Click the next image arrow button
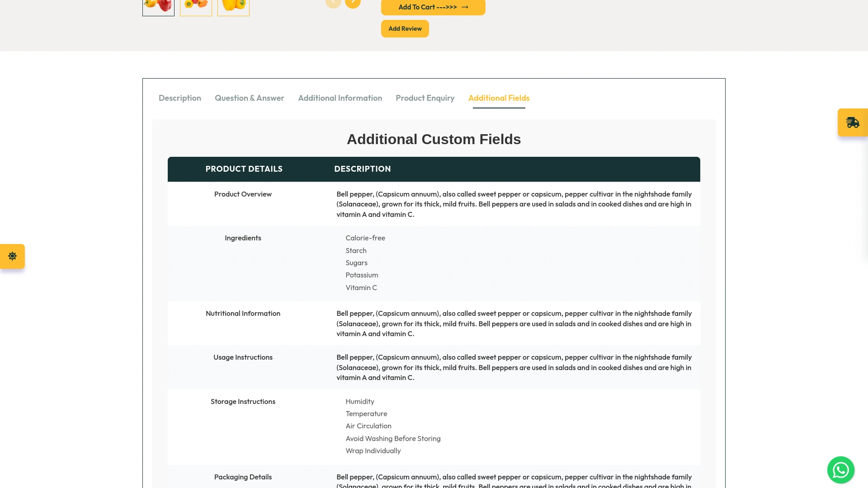This screenshot has width=868, height=488. pos(353,3)
